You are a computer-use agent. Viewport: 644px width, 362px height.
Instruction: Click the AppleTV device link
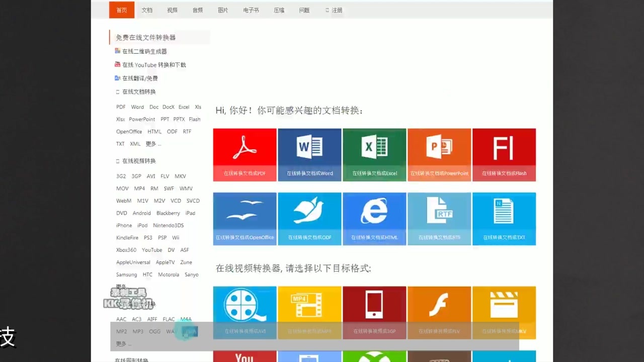[165, 262]
